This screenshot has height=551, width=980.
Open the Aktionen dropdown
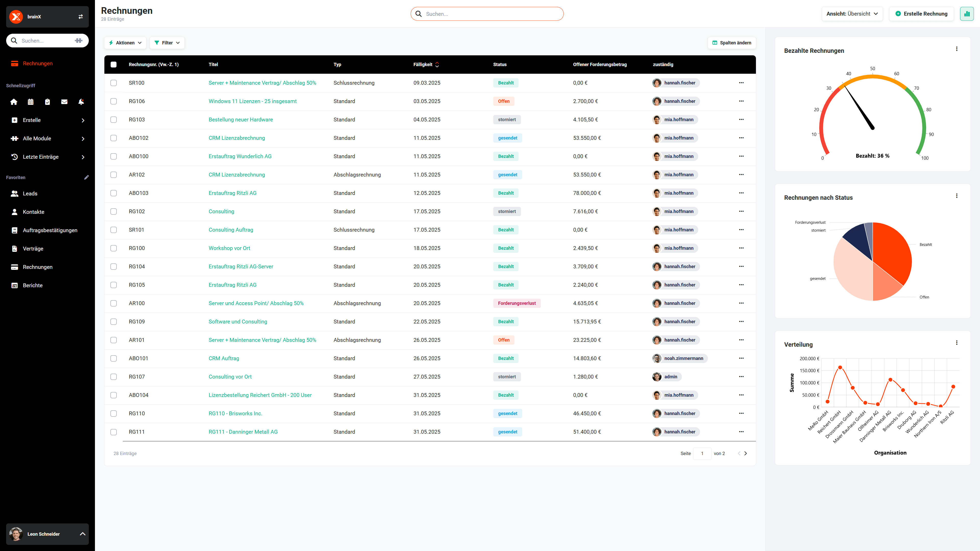[125, 43]
